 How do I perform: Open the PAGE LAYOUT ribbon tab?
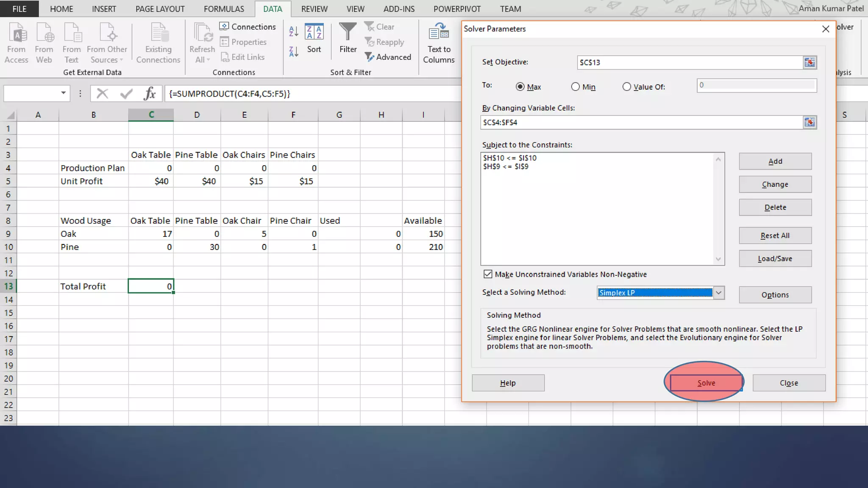160,9
